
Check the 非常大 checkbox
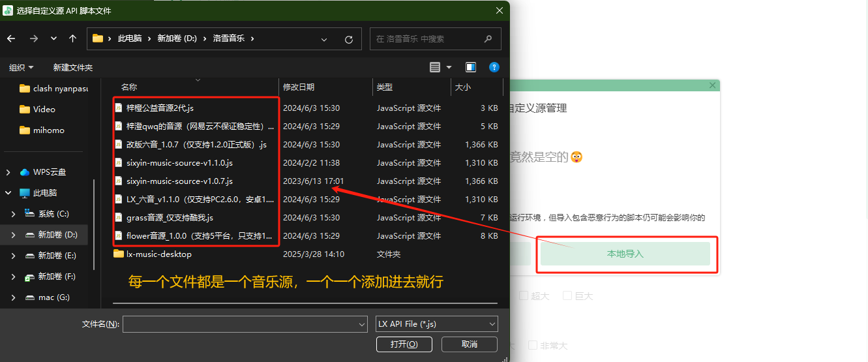coord(533,346)
